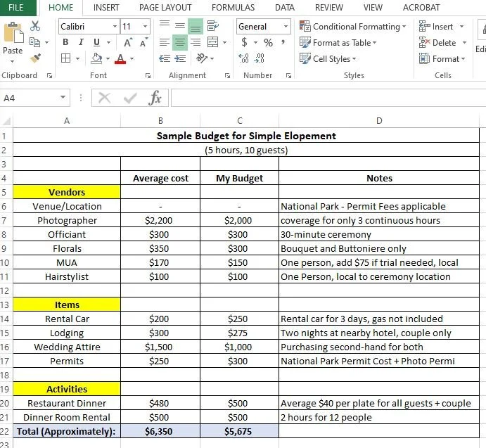
Task: Select Align Right icon
Action: (196, 42)
